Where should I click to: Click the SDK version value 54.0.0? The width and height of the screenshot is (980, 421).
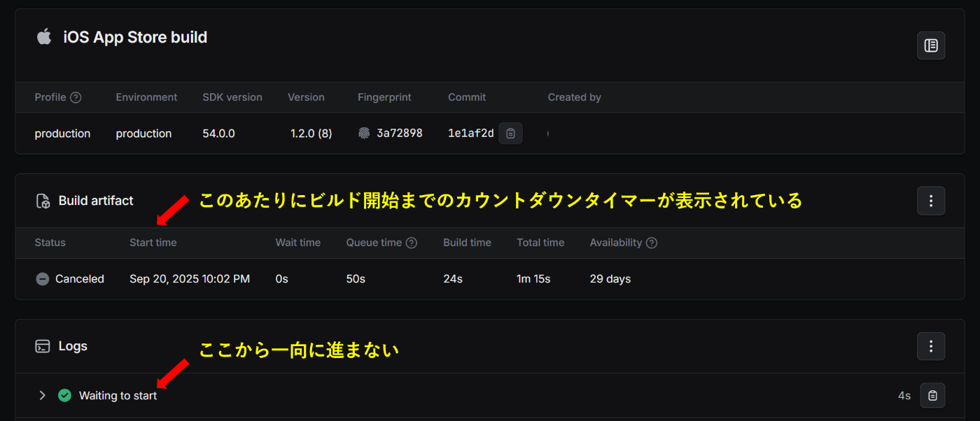click(219, 134)
